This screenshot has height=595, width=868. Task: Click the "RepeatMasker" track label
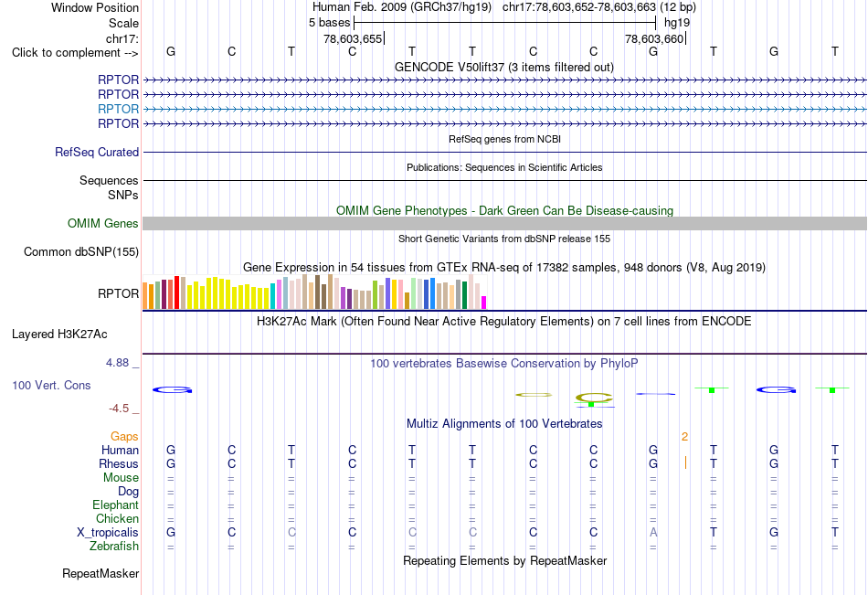coord(101,573)
